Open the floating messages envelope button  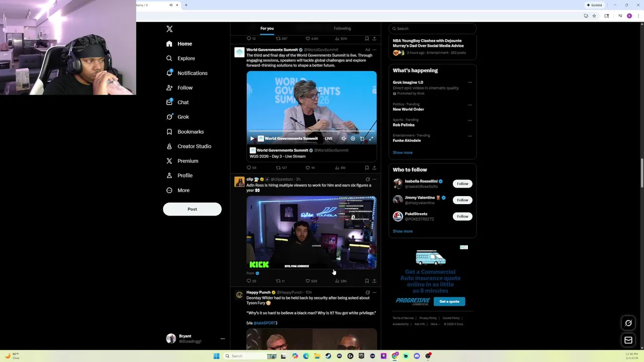(628, 340)
